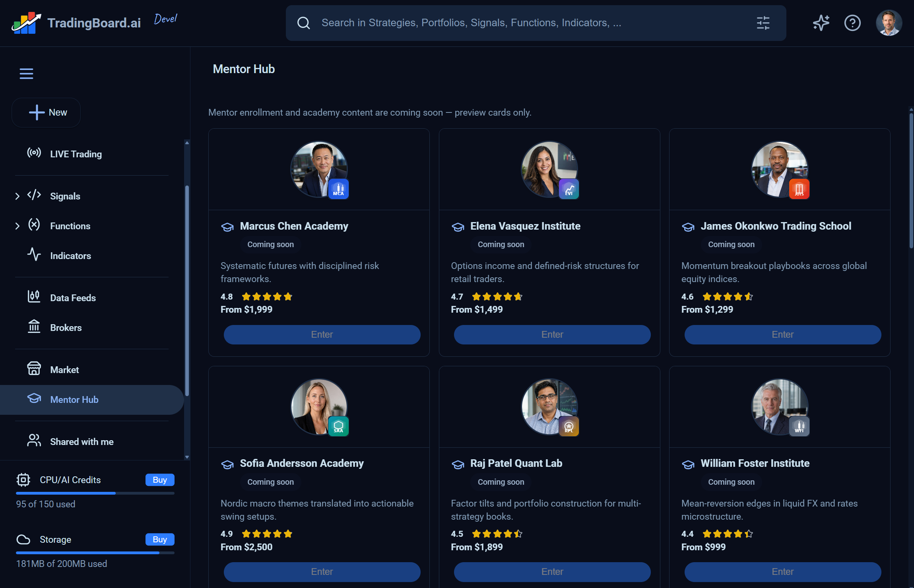Toggle the hamburger sidebar menu
Screen dimensions: 914x588
(x=26, y=73)
